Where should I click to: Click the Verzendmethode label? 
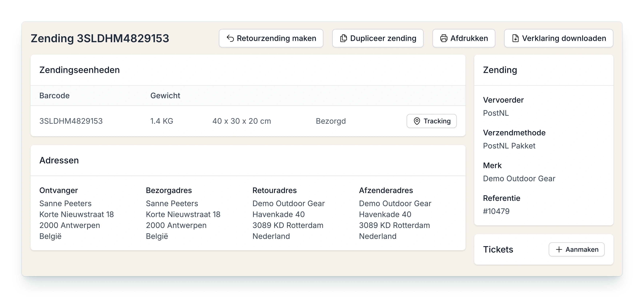pos(514,133)
